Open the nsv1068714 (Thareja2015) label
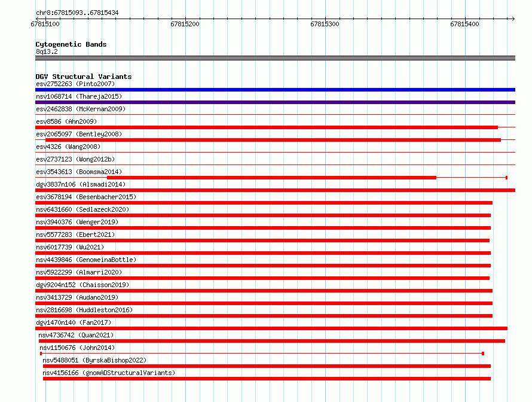This screenshot has height=402, width=532. 79,96
